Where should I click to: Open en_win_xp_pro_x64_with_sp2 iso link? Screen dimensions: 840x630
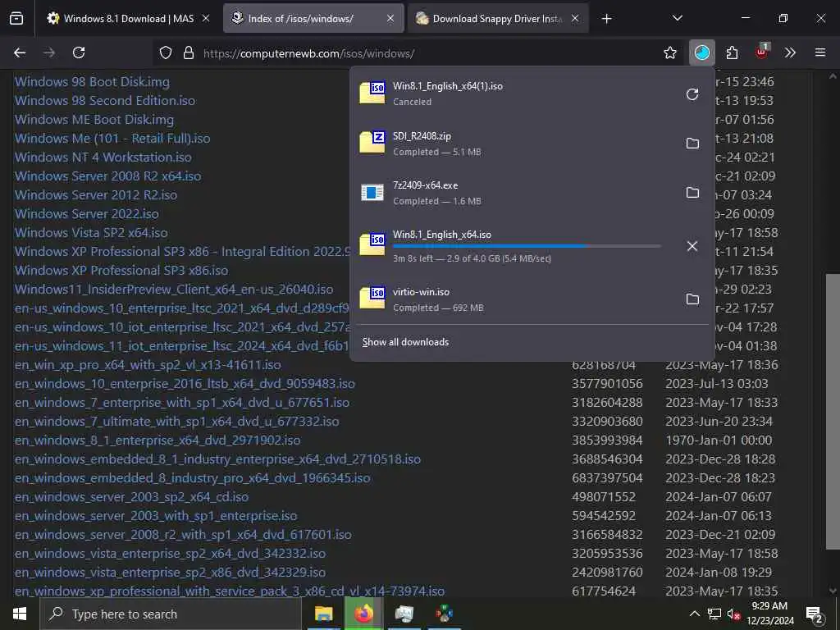click(x=148, y=365)
